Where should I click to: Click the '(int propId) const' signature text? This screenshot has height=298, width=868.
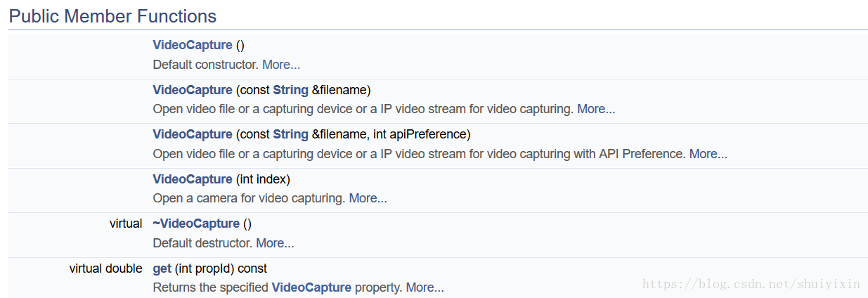pyautogui.click(x=221, y=268)
